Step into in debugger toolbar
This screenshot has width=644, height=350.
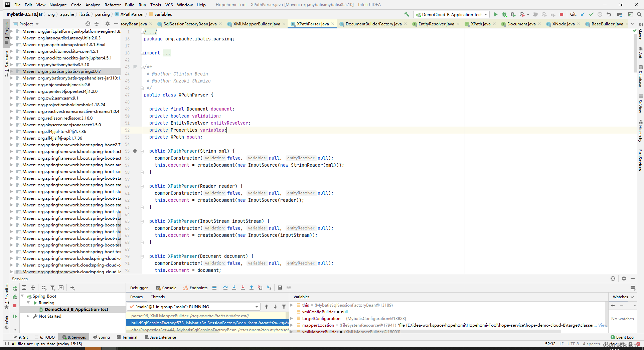[234, 288]
